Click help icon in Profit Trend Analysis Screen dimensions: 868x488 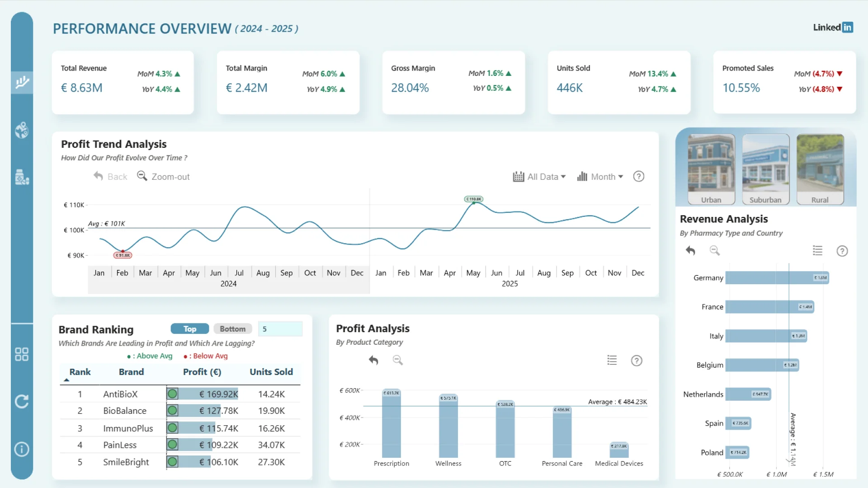pyautogui.click(x=638, y=177)
